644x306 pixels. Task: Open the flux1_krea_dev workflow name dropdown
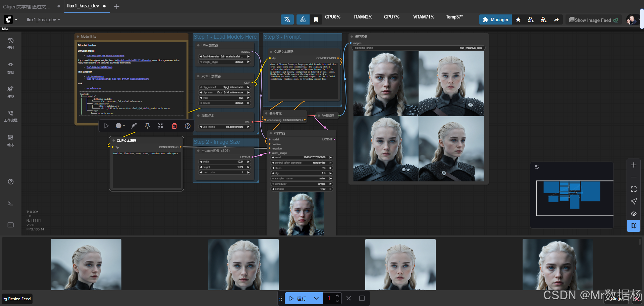44,20
